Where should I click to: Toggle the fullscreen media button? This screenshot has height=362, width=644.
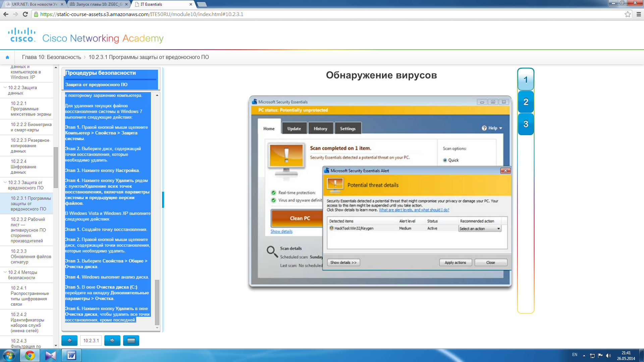coord(131,341)
